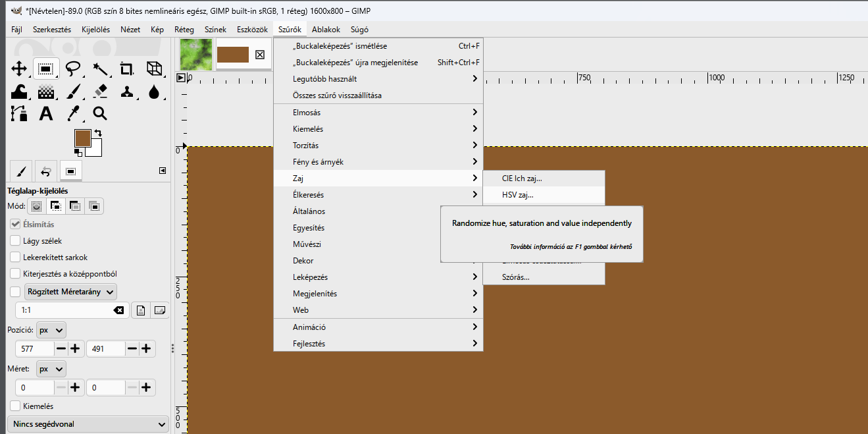Viewport: 868px width, 434px height.
Task: Choose HSV zaj... from Zaj submenu
Action: point(544,195)
